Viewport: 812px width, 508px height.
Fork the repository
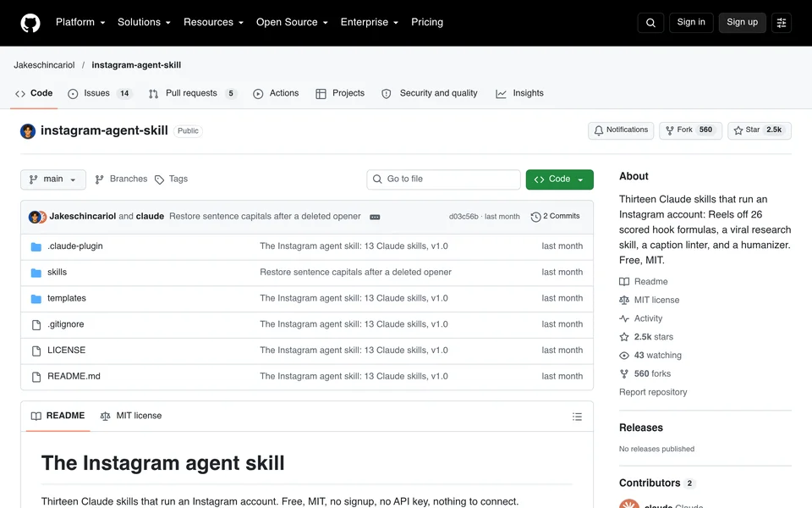(x=690, y=130)
